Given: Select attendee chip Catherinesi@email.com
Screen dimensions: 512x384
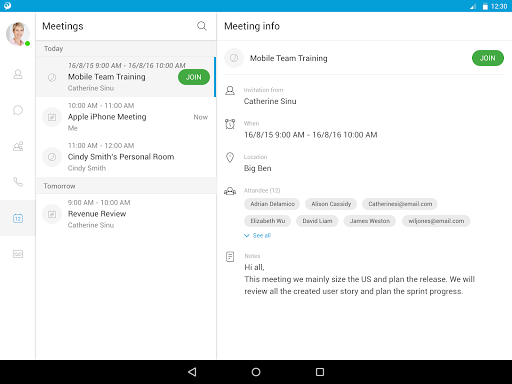Looking at the screenshot, I should 400,204.
